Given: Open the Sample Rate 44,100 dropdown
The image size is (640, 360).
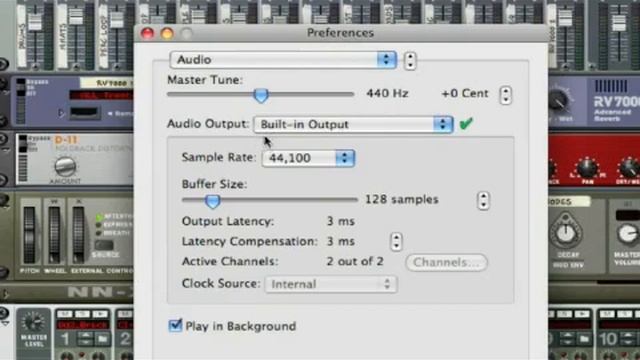Looking at the screenshot, I should click(x=308, y=158).
